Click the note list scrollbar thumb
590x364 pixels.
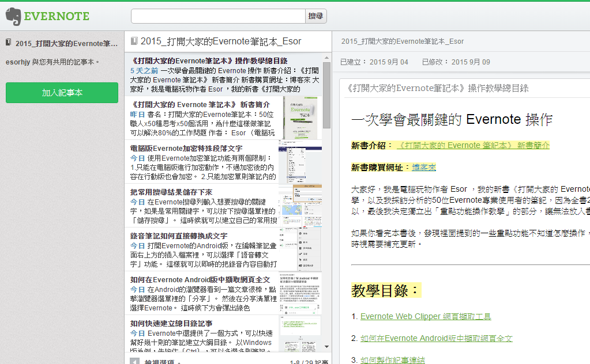(x=326, y=96)
